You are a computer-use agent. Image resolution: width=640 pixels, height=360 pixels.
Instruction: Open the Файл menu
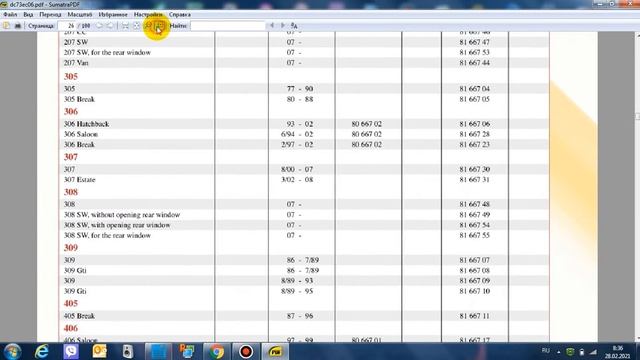click(10, 14)
